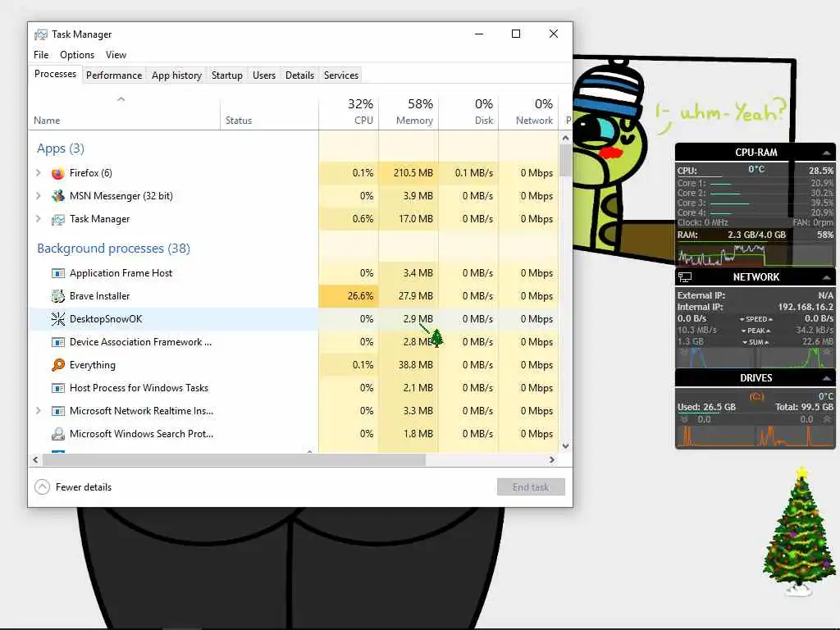Click the network activity graph in gadget
The width and height of the screenshot is (840, 630).
pyautogui.click(x=756, y=358)
